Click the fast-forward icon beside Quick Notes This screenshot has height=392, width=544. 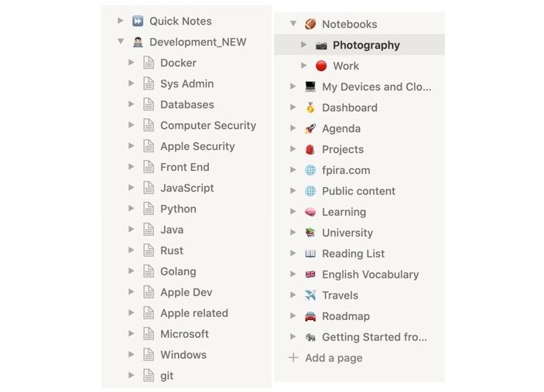(138, 21)
